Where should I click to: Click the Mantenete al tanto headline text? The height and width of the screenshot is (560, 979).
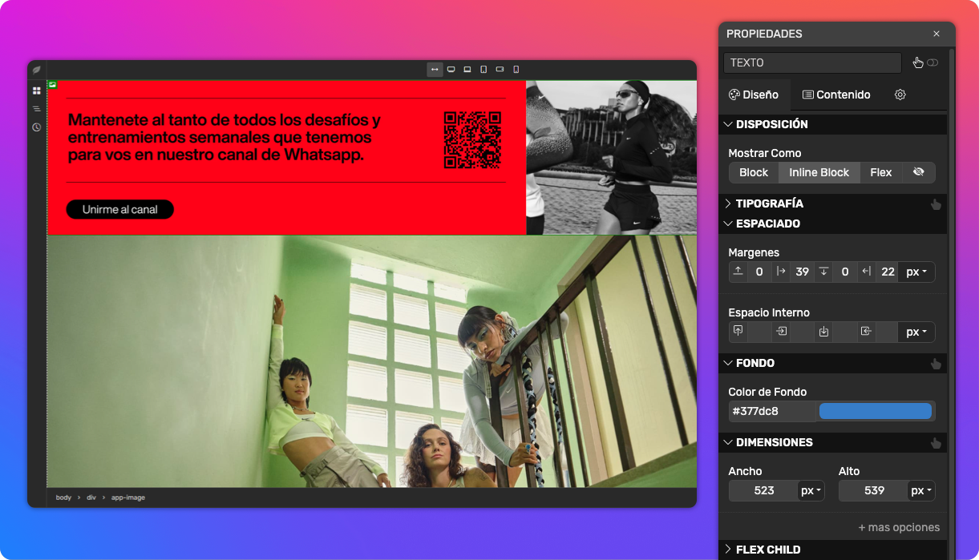(x=225, y=137)
